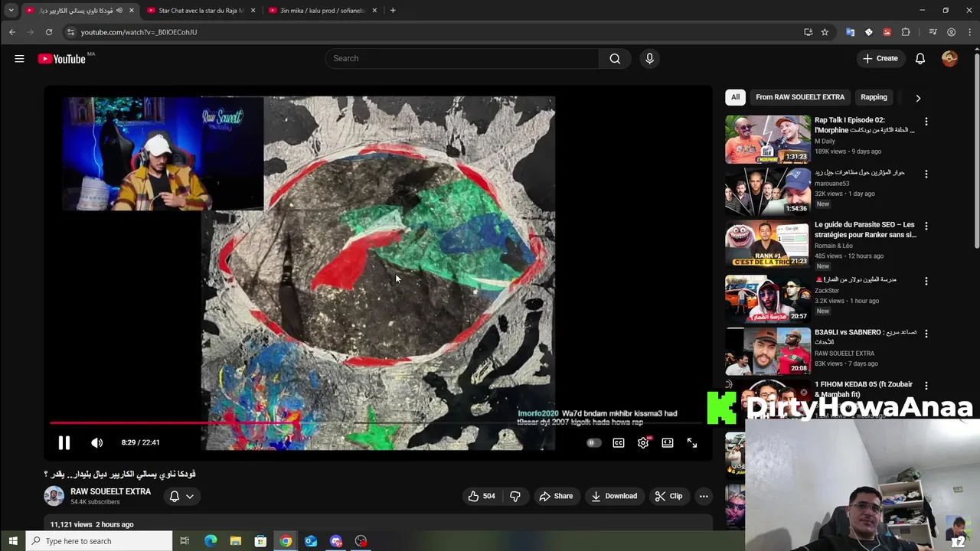This screenshot has height=551, width=980.
Task: Pause the video
Action: [x=64, y=442]
